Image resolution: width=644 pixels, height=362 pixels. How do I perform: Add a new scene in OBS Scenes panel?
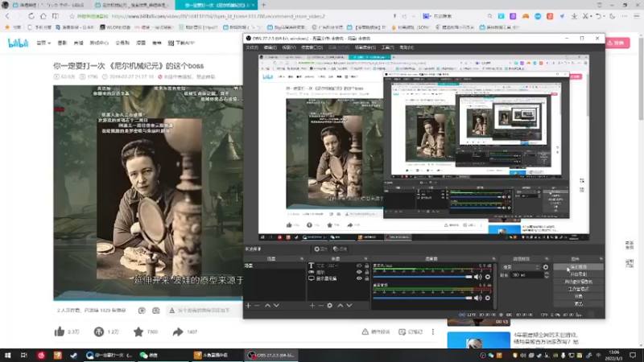pos(248,306)
